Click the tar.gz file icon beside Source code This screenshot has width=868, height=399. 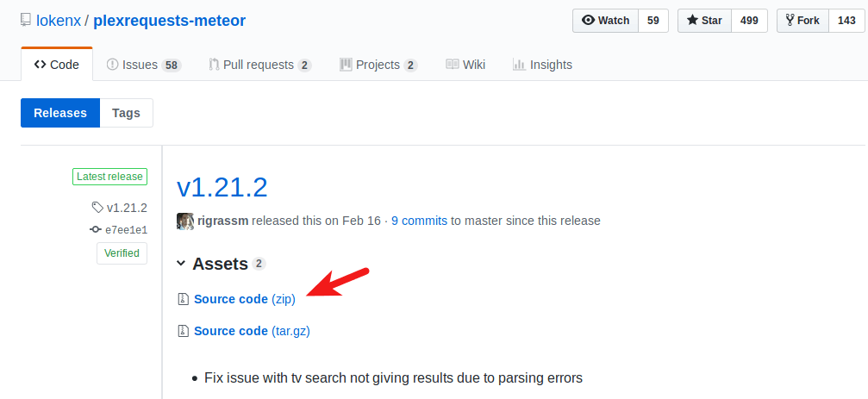point(183,331)
